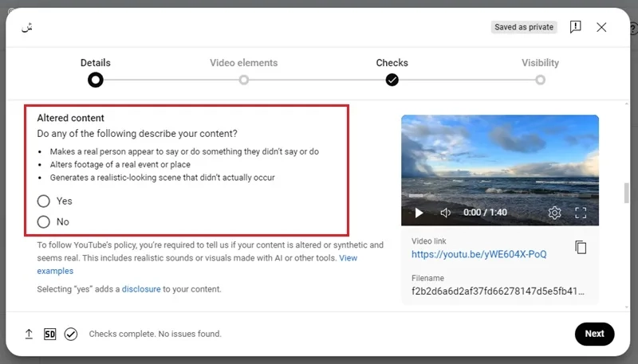
Task: Mute the preview volume icon
Action: pos(446,213)
